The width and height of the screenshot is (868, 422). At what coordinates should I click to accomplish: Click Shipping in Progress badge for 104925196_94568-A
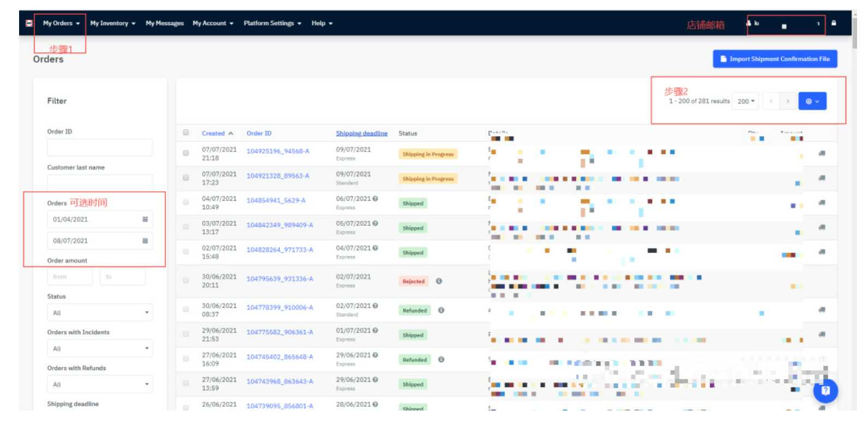(428, 154)
